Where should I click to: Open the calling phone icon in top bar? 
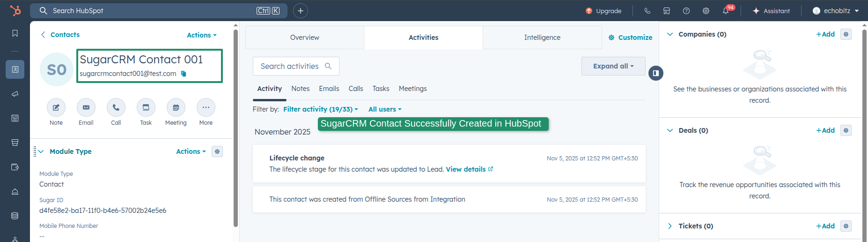pos(647,11)
